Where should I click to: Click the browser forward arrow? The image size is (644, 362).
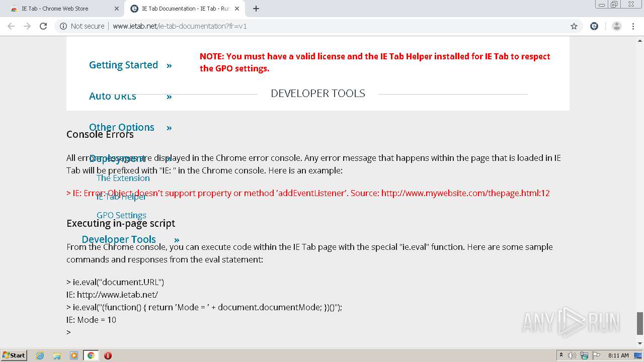(27, 26)
